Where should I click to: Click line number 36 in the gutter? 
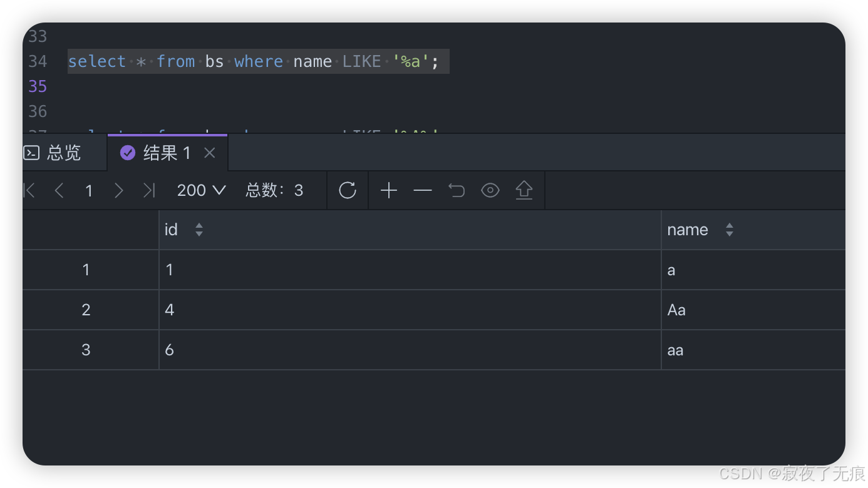(x=38, y=111)
